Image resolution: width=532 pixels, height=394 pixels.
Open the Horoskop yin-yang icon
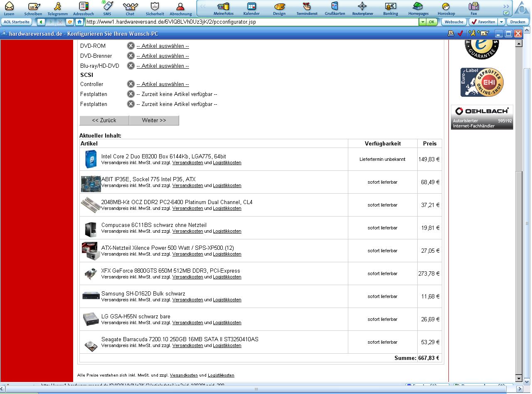(x=446, y=6)
